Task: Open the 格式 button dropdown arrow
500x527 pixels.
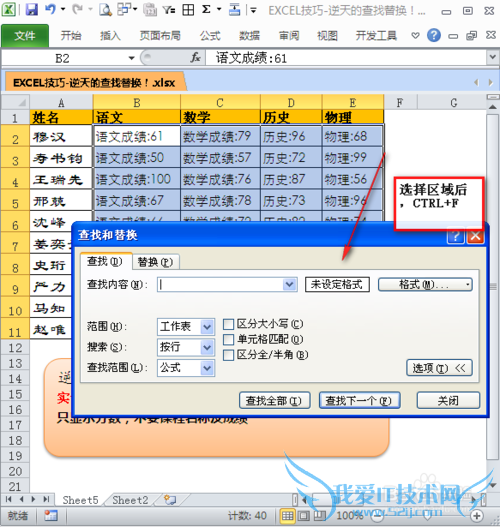Action: [467, 285]
